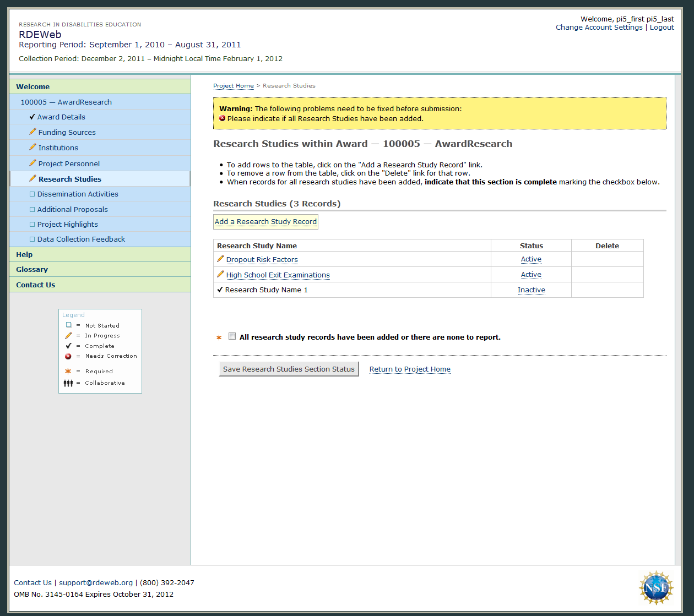Click red error icon in warning box

click(x=223, y=118)
